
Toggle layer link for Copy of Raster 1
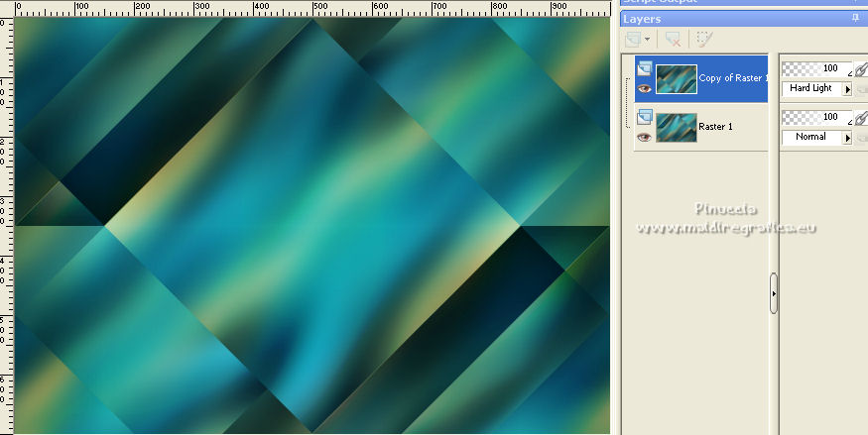coord(861,69)
